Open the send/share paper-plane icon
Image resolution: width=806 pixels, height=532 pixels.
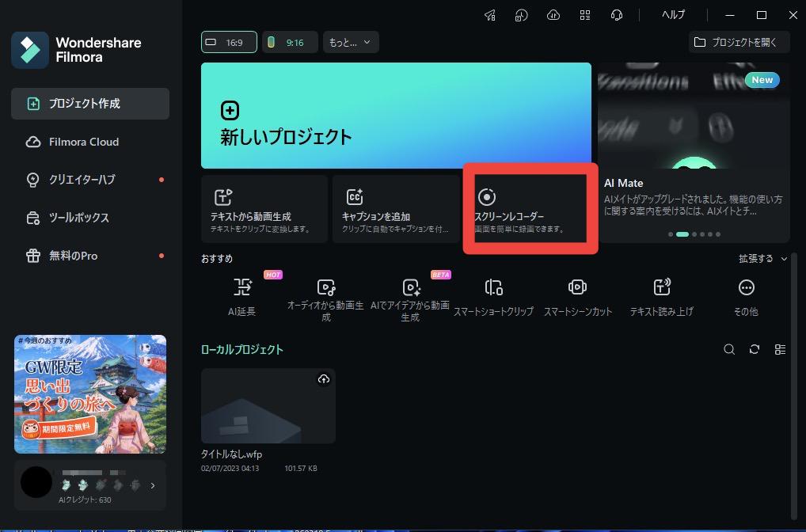(x=490, y=15)
